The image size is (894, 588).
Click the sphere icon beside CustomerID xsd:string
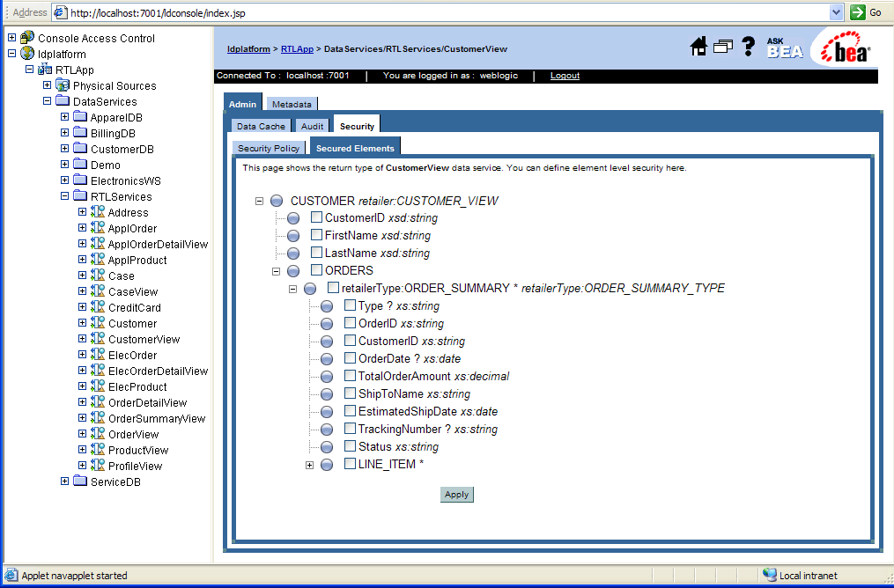point(293,218)
